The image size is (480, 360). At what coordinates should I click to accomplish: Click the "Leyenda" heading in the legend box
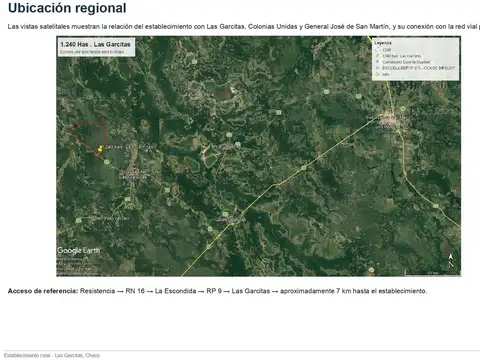point(383,43)
